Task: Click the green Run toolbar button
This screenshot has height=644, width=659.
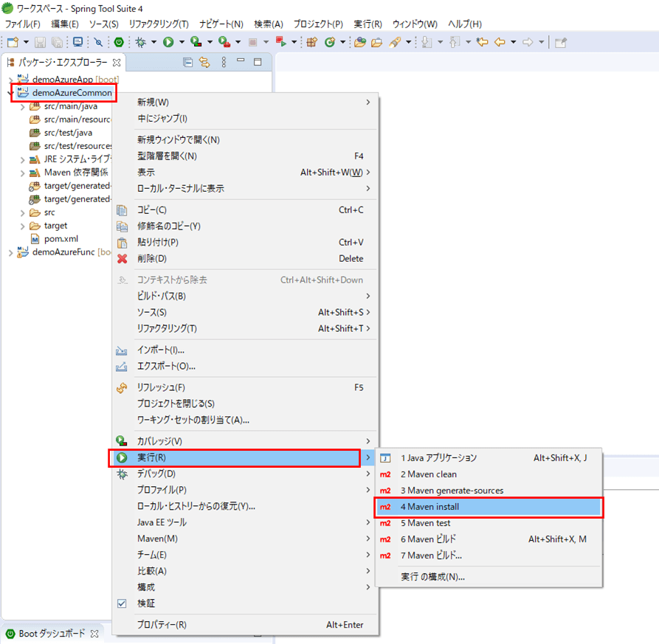Action: [x=168, y=42]
